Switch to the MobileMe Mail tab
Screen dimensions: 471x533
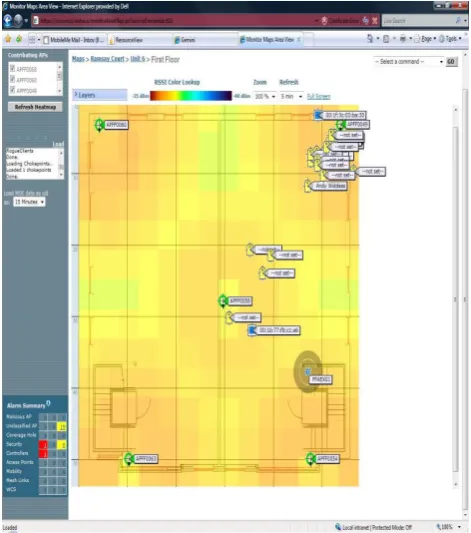(x=74, y=40)
